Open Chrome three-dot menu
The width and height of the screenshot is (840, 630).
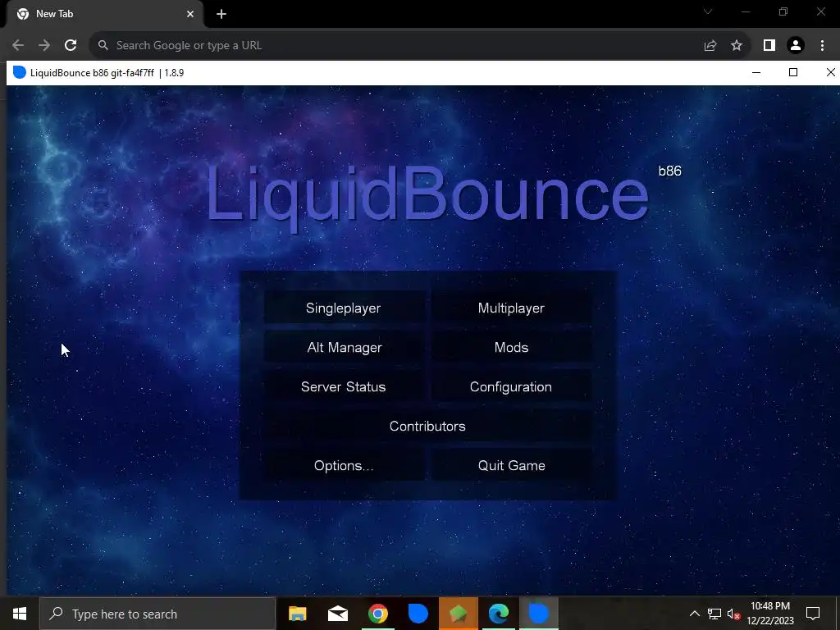pyautogui.click(x=822, y=46)
